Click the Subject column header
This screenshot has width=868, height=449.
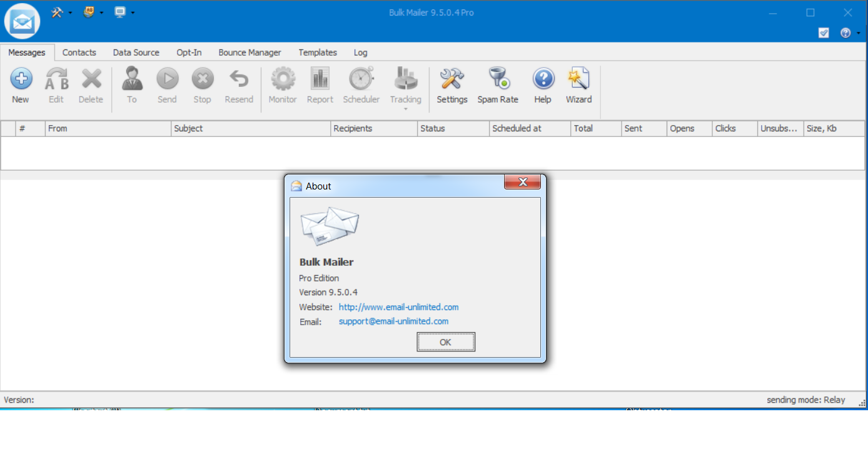[x=188, y=128]
